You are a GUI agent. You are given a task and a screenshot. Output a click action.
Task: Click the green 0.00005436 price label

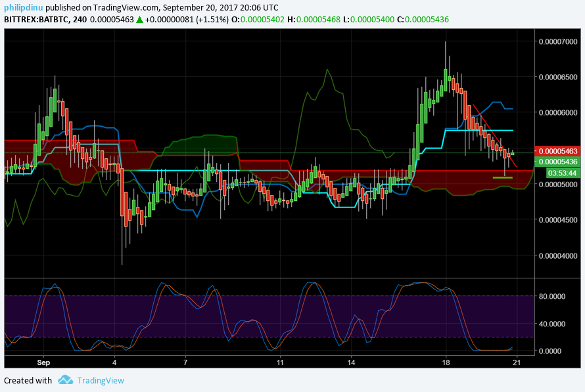[x=558, y=162]
